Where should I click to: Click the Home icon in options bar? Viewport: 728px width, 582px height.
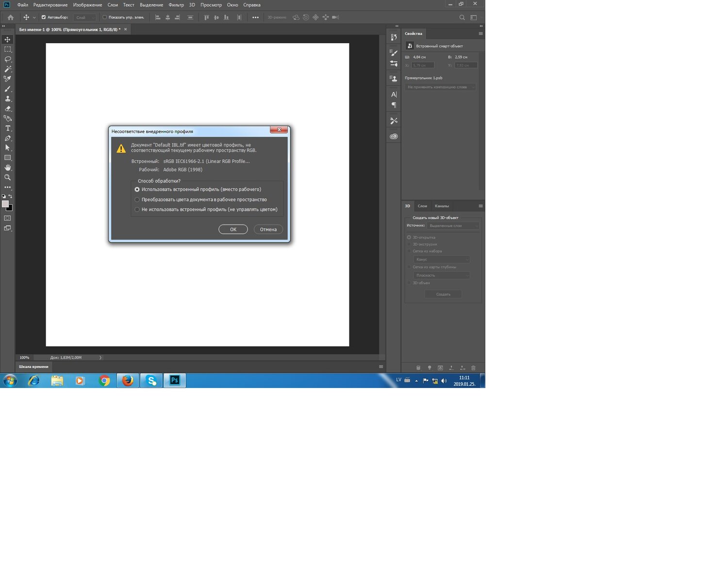(10, 17)
